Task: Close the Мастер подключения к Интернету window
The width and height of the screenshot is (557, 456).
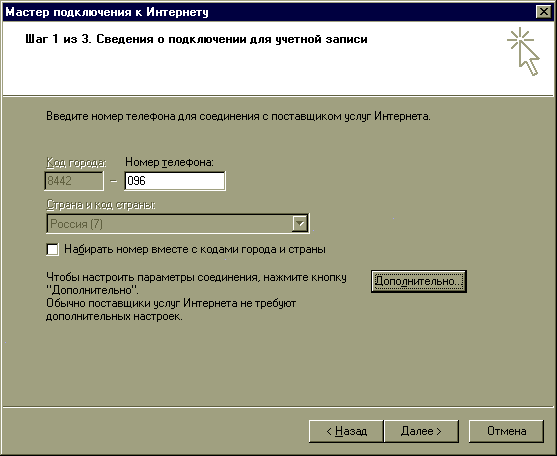Action: tap(544, 12)
